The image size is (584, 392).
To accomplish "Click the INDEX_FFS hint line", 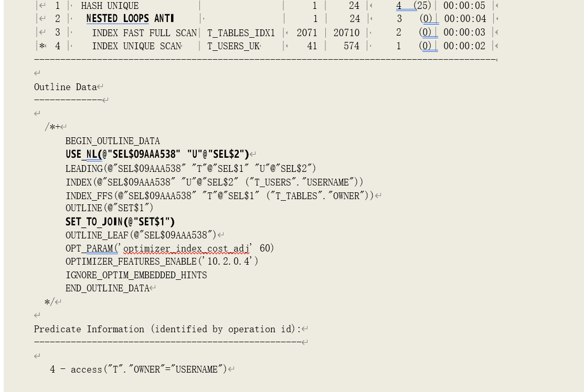I will [219, 195].
